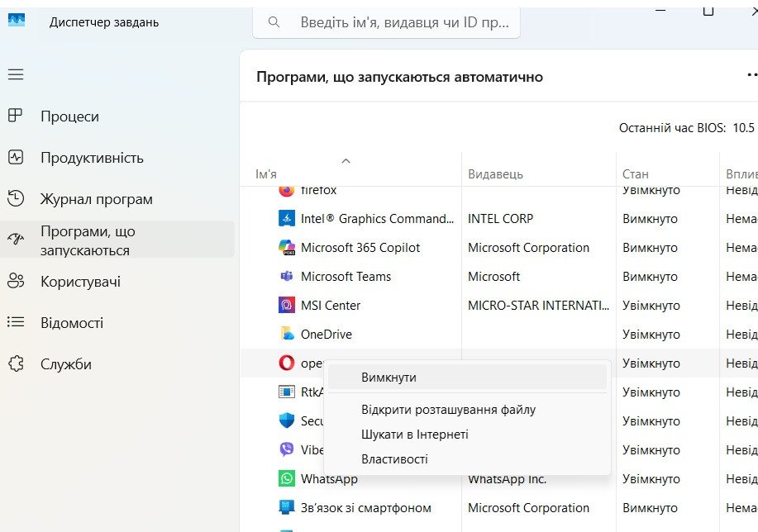
Task: Click the Останній час BIOS label
Action: pos(672,128)
